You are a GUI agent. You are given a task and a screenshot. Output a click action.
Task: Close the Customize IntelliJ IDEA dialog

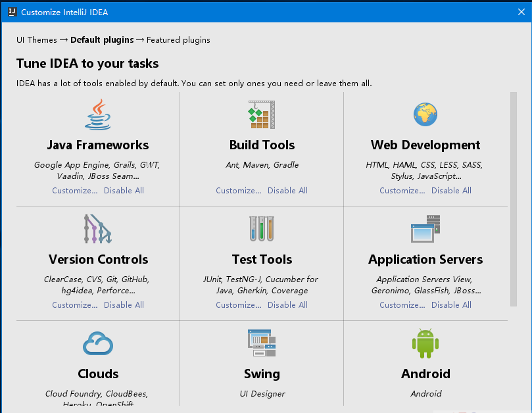click(521, 12)
